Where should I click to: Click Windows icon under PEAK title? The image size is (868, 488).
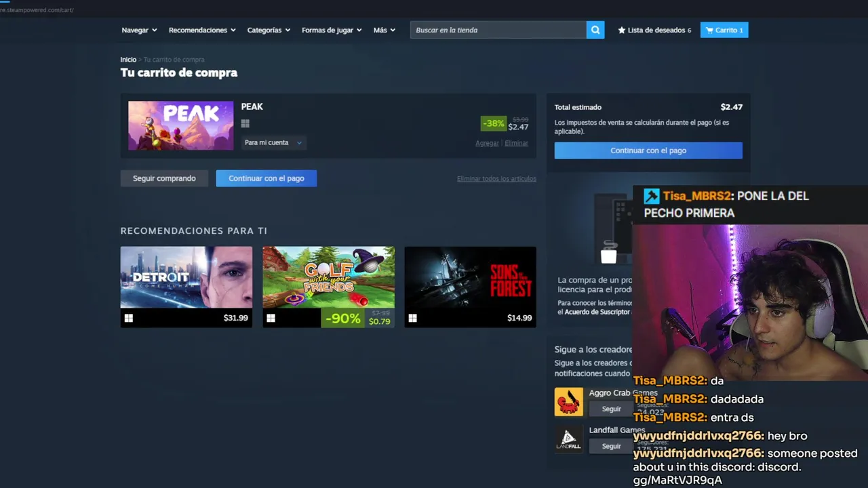[x=245, y=123]
